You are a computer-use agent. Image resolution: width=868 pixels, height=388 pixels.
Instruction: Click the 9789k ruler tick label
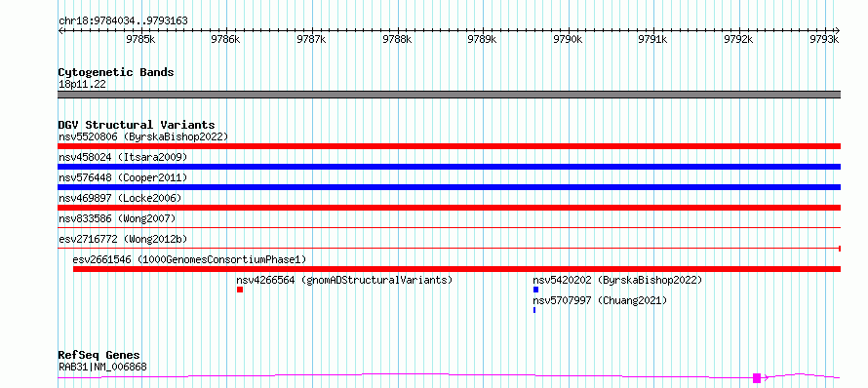[483, 39]
